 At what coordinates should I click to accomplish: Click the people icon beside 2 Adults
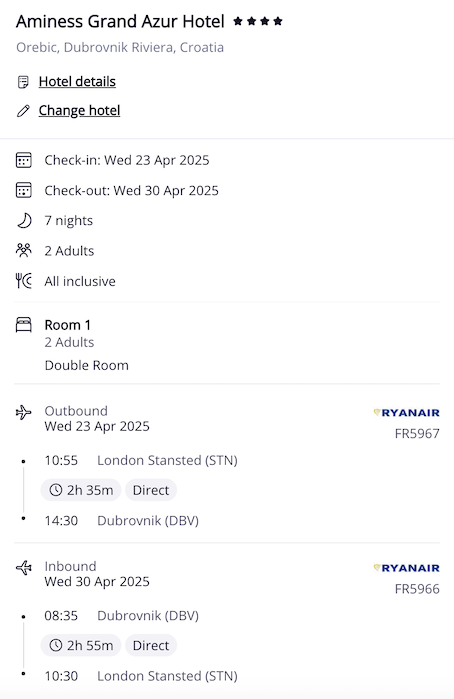(24, 250)
